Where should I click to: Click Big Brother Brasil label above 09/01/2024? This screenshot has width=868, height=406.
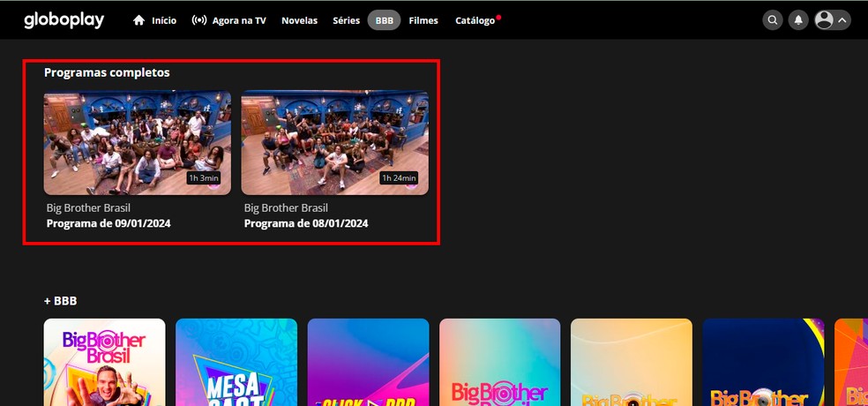[x=88, y=208]
